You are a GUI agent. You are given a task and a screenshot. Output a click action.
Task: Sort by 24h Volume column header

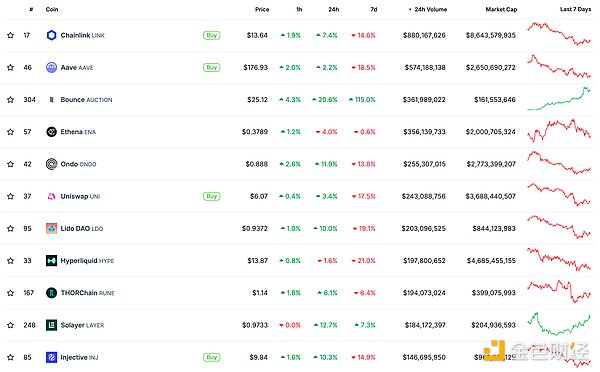pos(428,9)
